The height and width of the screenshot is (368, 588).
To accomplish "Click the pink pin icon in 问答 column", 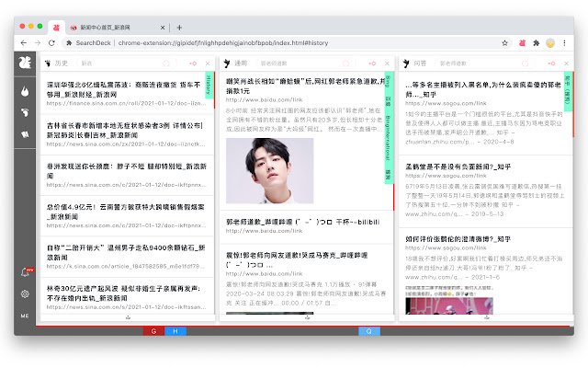I will click(x=551, y=63).
